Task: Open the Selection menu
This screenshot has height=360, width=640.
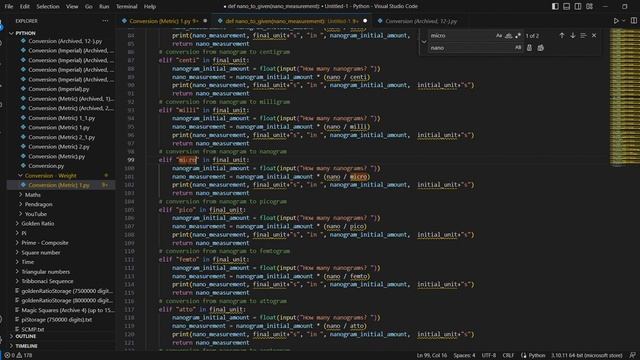Action: point(48,7)
